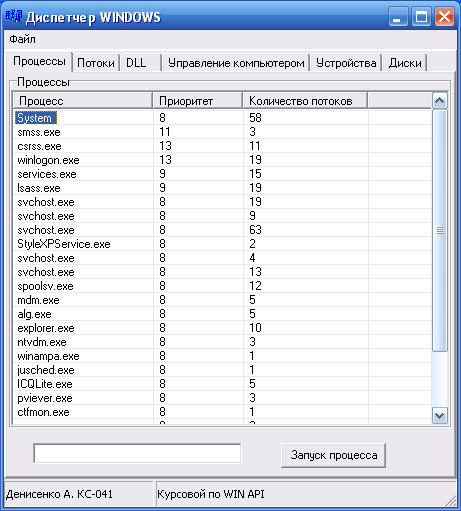The image size is (461, 511).
Task: Open the Файл menu
Action: pos(22,39)
